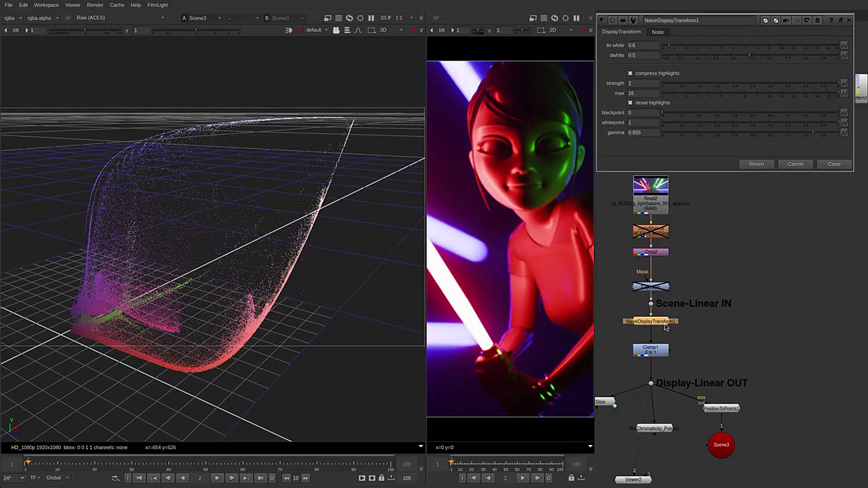Click the left viewer gain slider

(x=84, y=30)
